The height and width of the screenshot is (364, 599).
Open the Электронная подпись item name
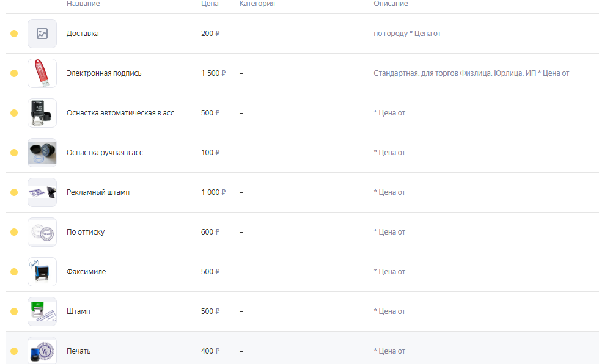pos(104,73)
